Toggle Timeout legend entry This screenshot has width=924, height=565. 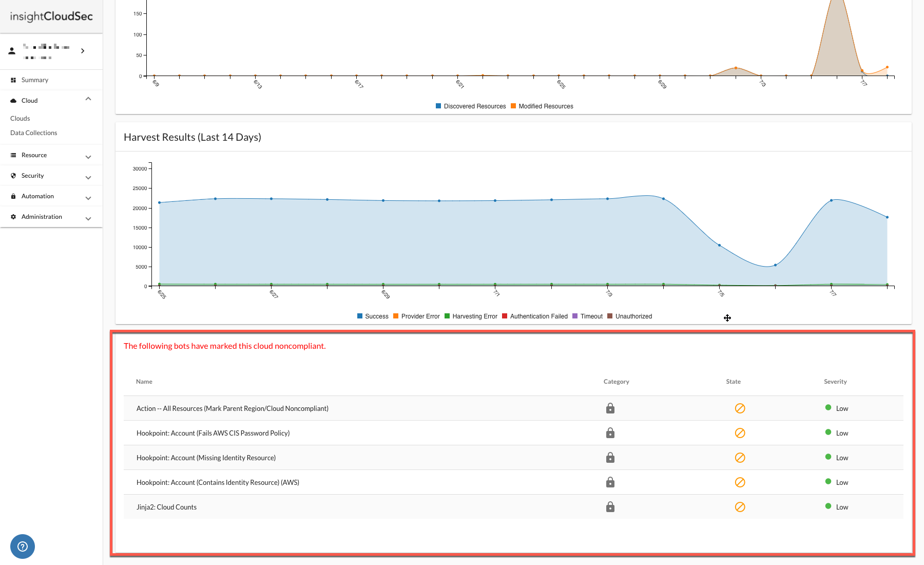click(x=587, y=316)
